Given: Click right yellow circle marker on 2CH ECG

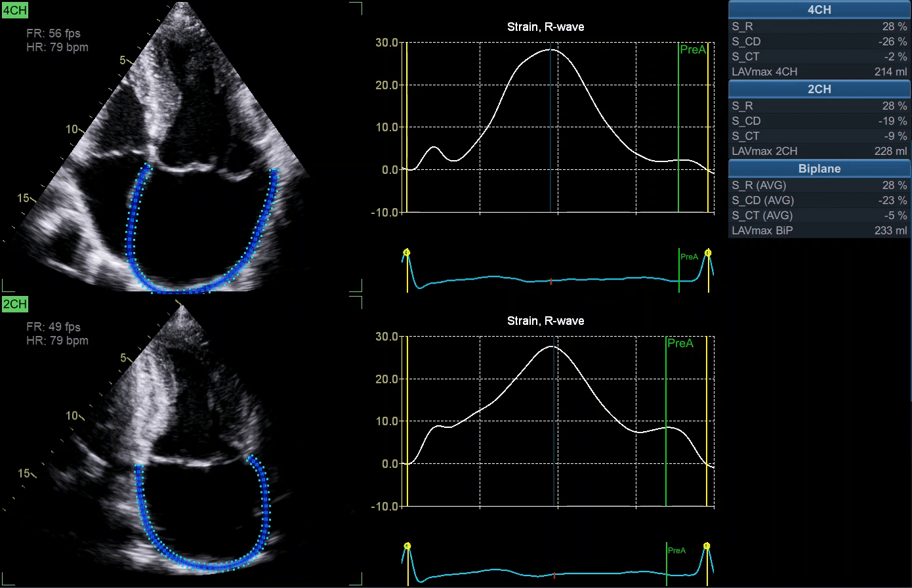Looking at the screenshot, I should tap(707, 546).
